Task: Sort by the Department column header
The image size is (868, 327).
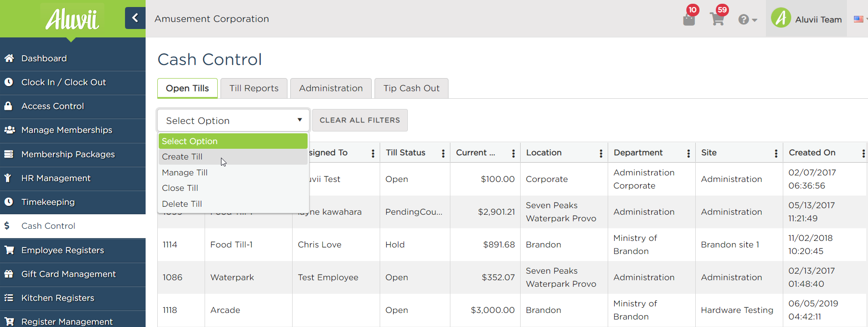Action: pos(638,153)
